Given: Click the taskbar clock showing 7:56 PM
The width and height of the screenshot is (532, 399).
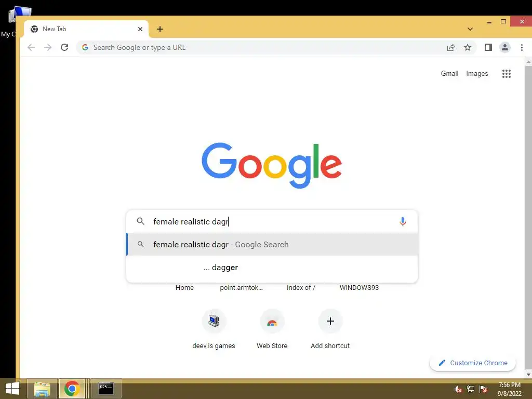Looking at the screenshot, I should click(509, 389).
